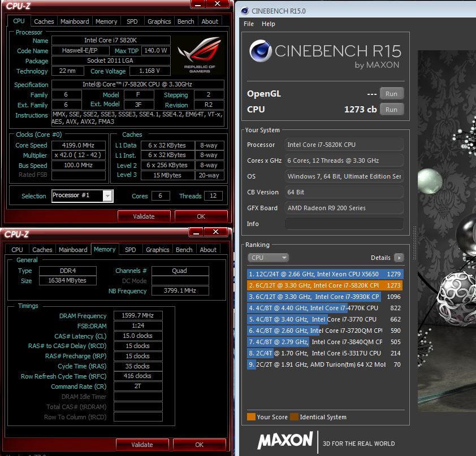Expand the Processor #1 selection dropdown

107,196
